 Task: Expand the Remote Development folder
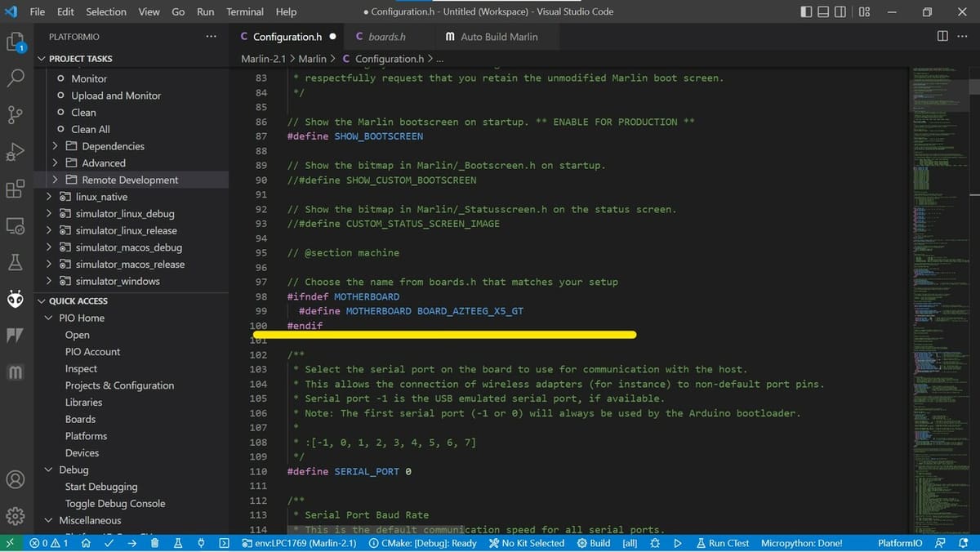(x=55, y=180)
